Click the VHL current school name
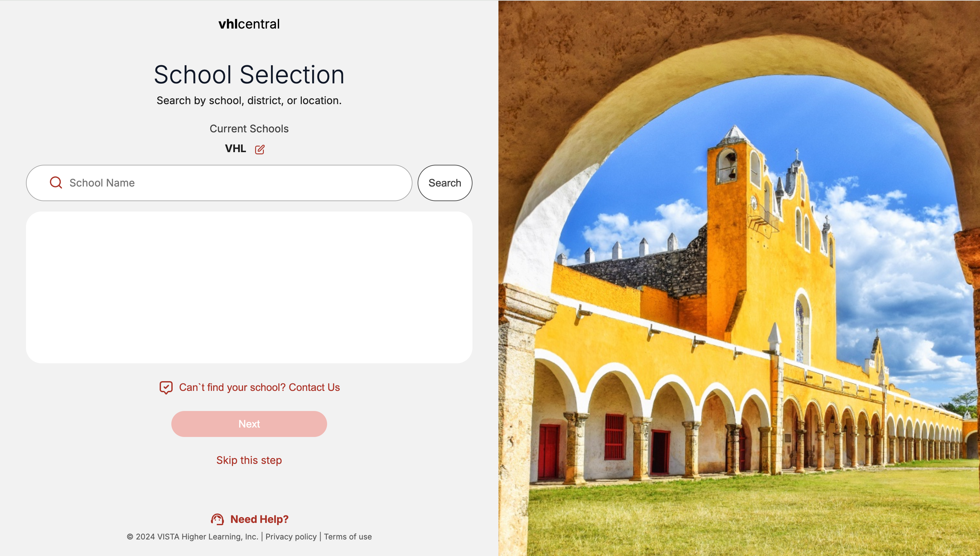980x556 pixels. pos(235,149)
